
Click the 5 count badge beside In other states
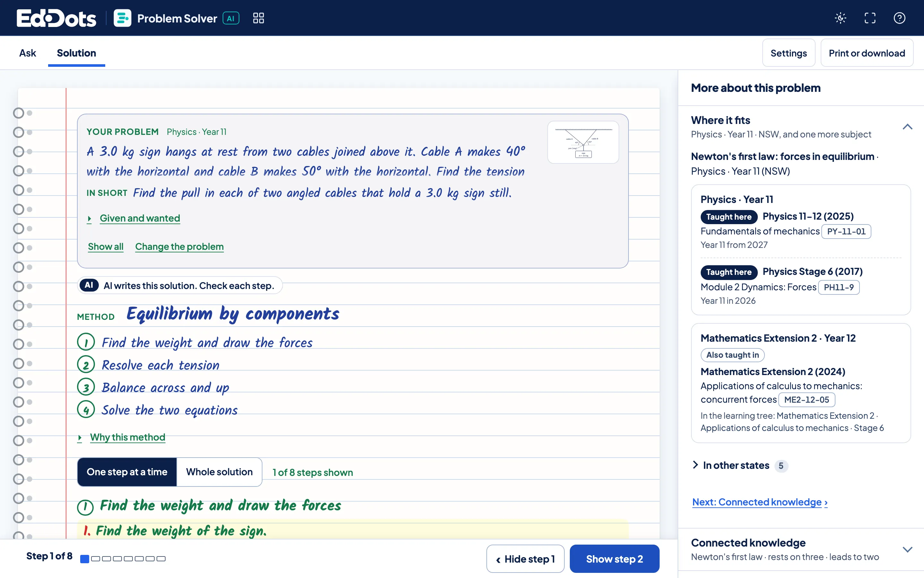[x=781, y=466]
